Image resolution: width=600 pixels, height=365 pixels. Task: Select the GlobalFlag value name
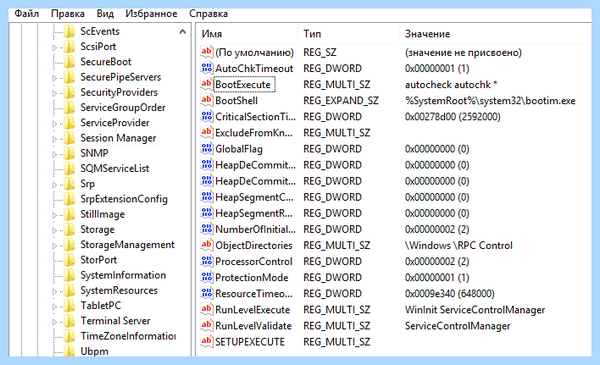click(239, 149)
